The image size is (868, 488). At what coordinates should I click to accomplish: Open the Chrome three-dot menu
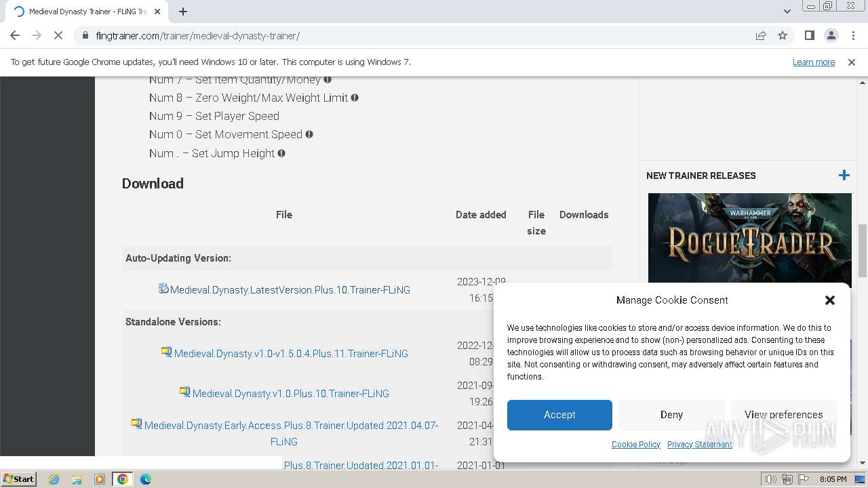tap(852, 35)
